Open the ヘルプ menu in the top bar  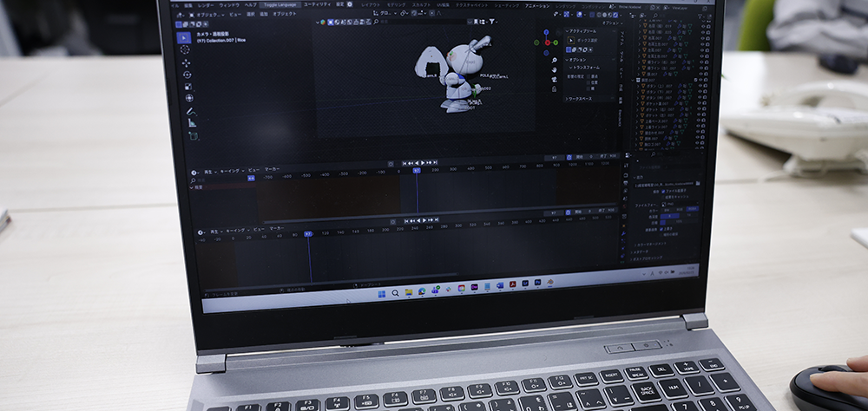point(250,4)
